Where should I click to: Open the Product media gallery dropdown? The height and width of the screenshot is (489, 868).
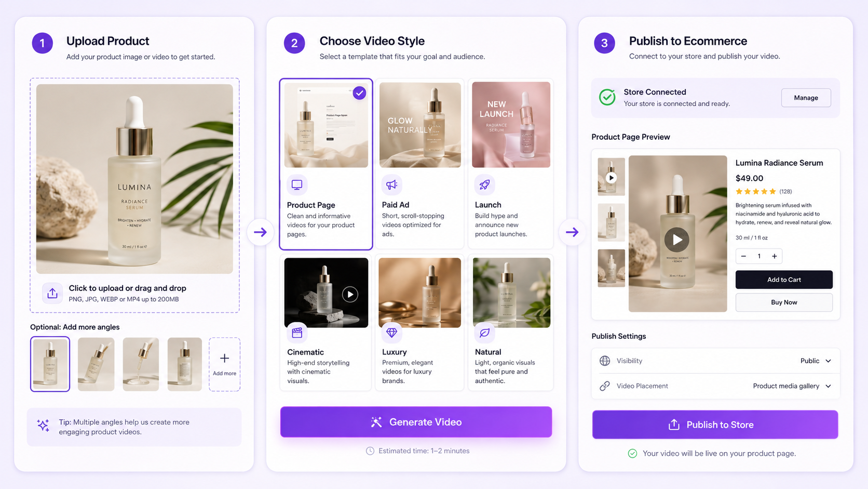click(x=792, y=386)
